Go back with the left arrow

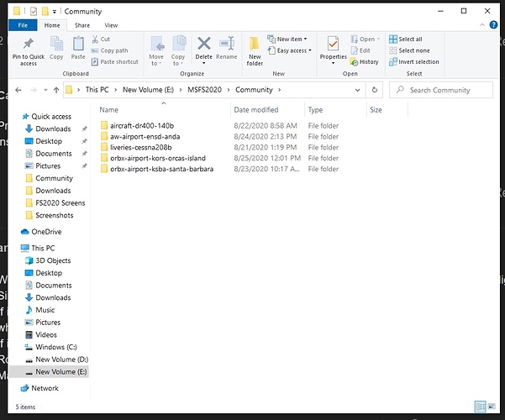coord(18,90)
